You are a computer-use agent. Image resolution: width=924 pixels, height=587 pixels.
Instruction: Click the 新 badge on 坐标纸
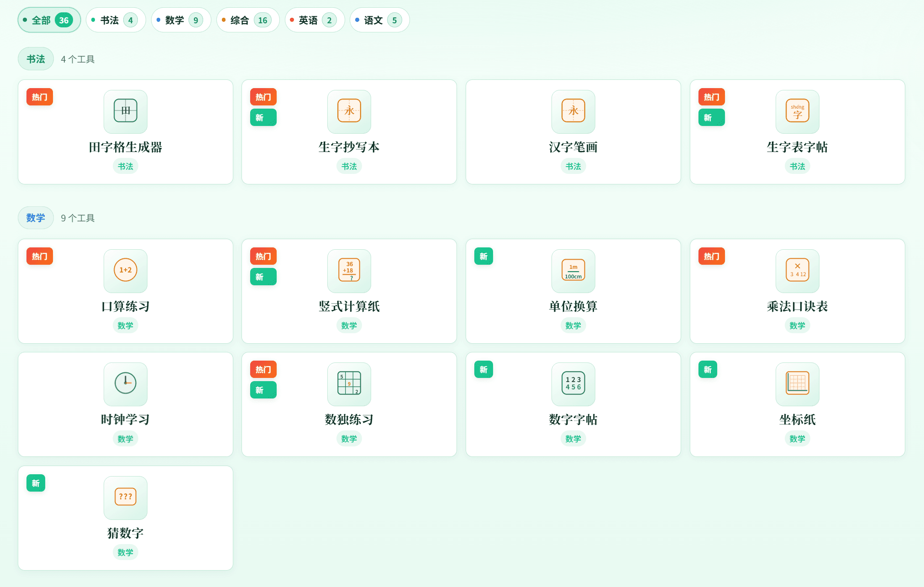(x=708, y=369)
